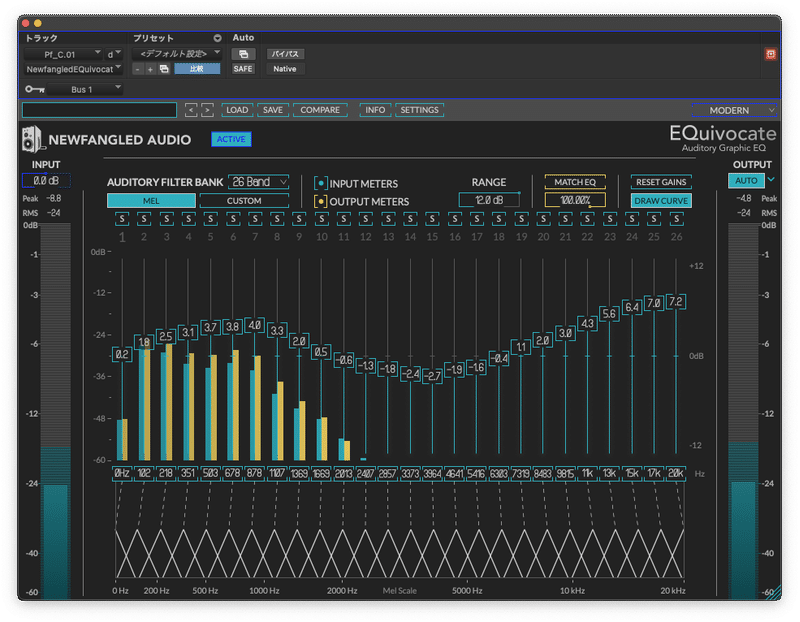Image resolution: width=800 pixels, height=622 pixels.
Task: Solo band 19
Action: [521, 219]
